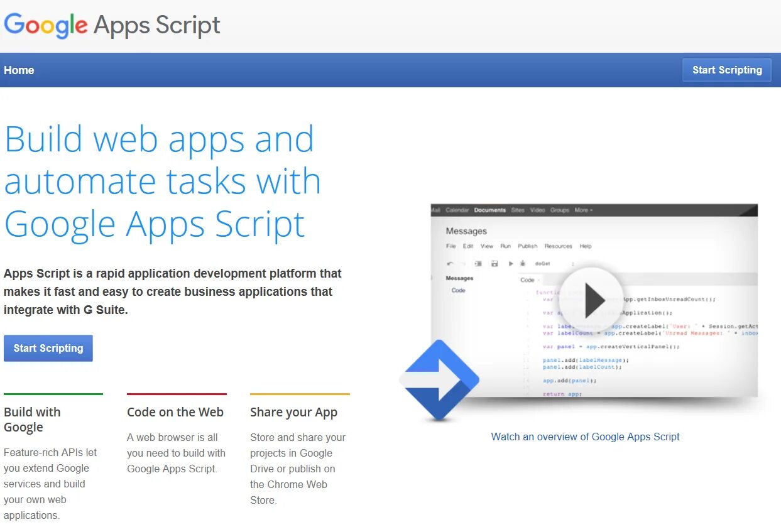Screen dimensions: 781x532
Task: Click the Start Scripting button below the description
Action: coord(48,348)
